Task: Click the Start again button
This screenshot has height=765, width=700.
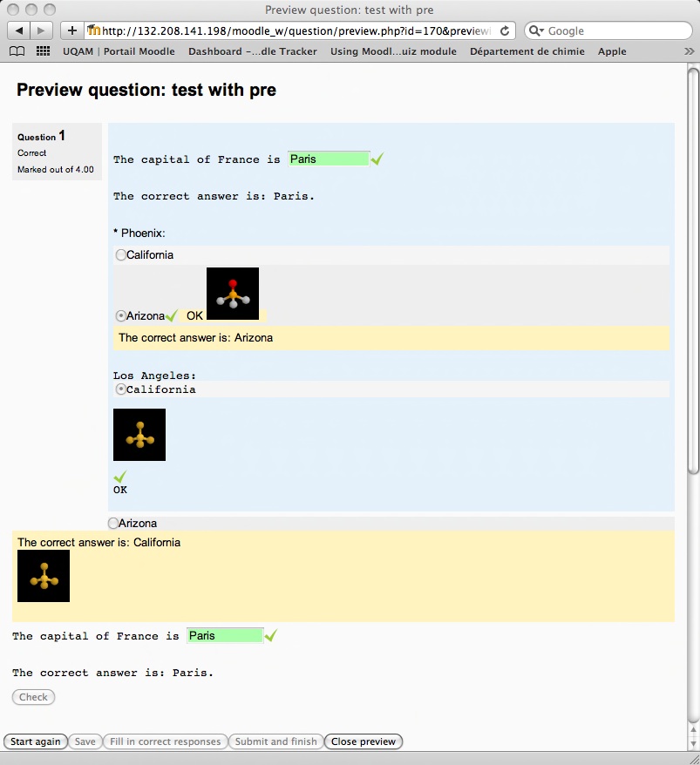Action: point(35,741)
